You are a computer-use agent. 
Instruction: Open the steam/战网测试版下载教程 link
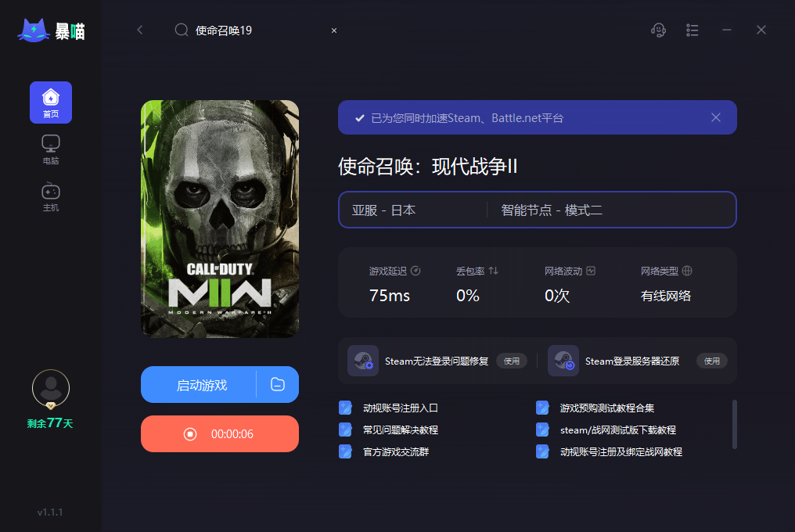click(x=618, y=430)
